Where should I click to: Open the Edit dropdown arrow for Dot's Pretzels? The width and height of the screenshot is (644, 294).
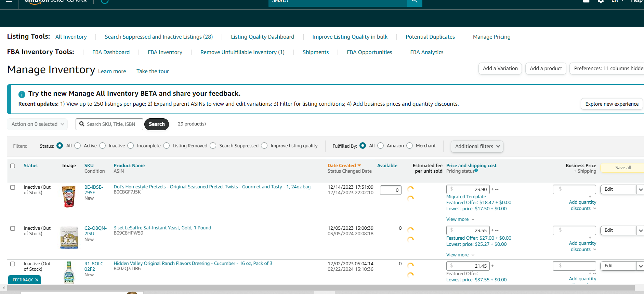click(640, 189)
